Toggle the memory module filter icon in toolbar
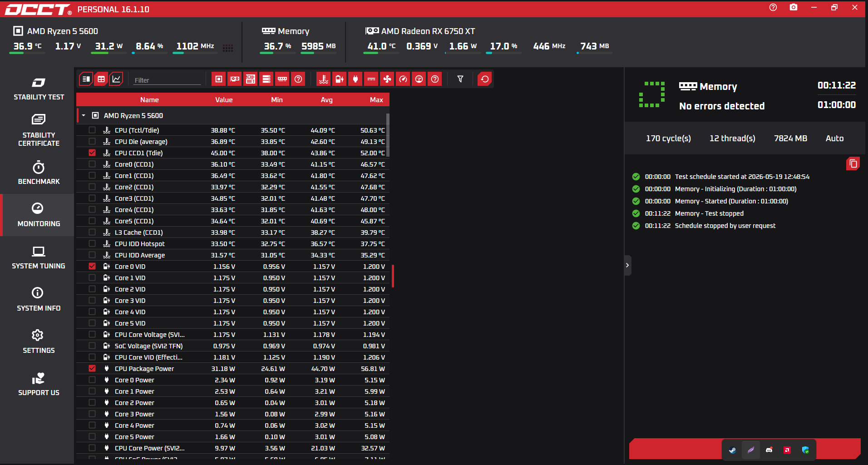 pyautogui.click(x=282, y=79)
